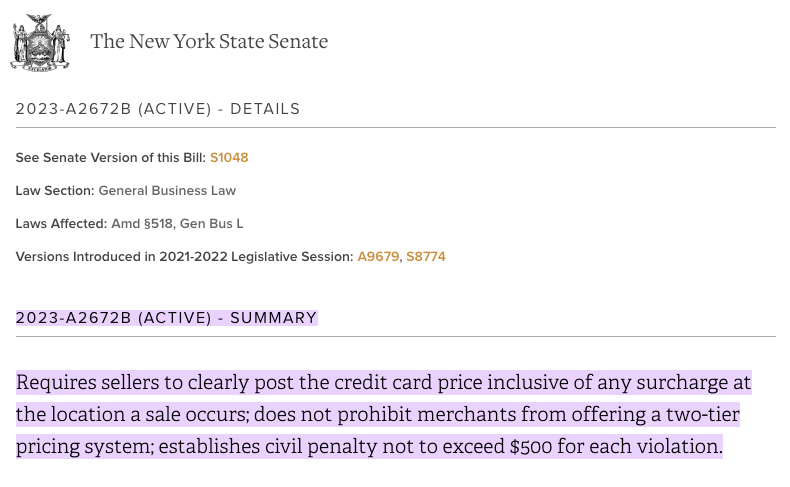
Task: Click the "Law Section:" label
Action: (55, 190)
